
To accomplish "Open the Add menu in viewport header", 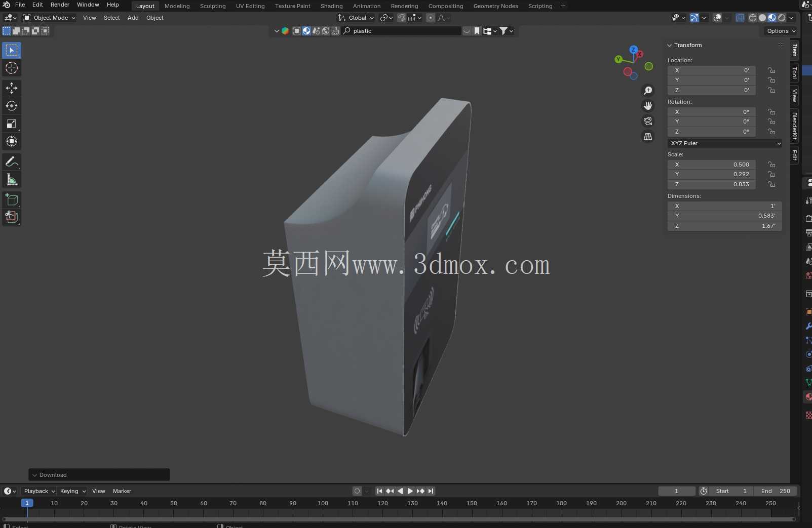I will coord(133,18).
